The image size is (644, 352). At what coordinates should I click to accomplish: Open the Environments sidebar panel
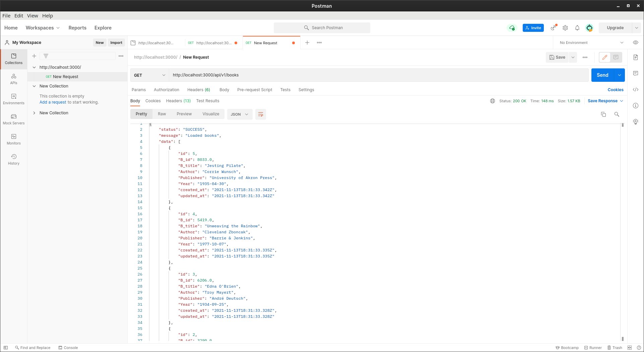(14, 99)
